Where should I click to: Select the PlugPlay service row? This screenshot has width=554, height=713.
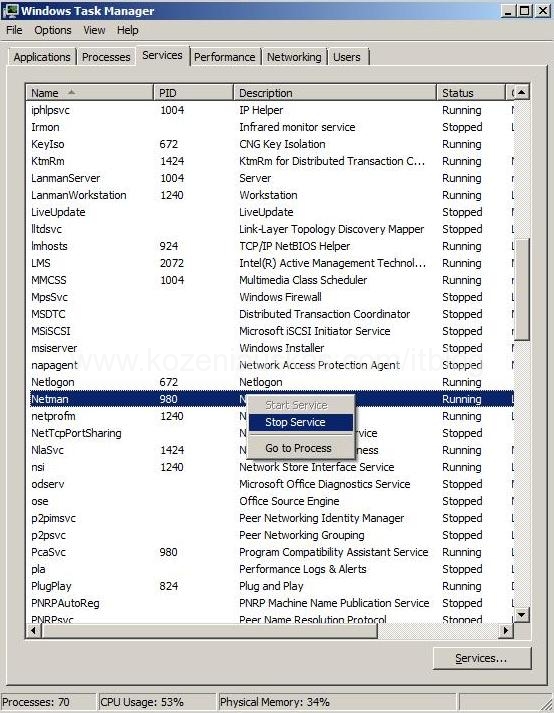272,587
